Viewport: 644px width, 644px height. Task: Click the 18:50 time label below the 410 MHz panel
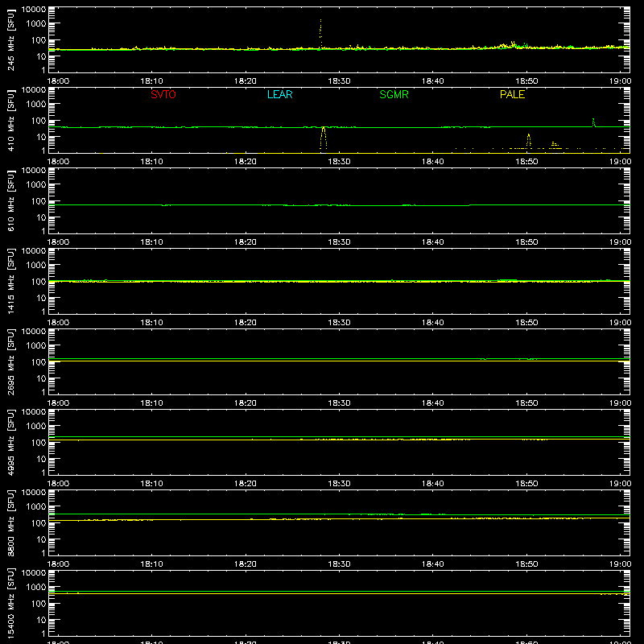pyautogui.click(x=526, y=162)
